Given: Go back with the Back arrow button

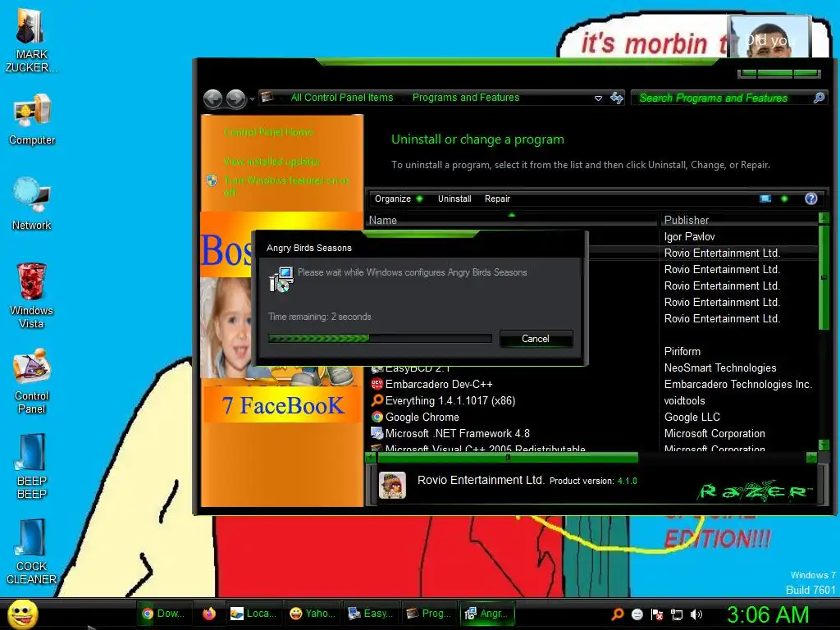Looking at the screenshot, I should pos(213,98).
